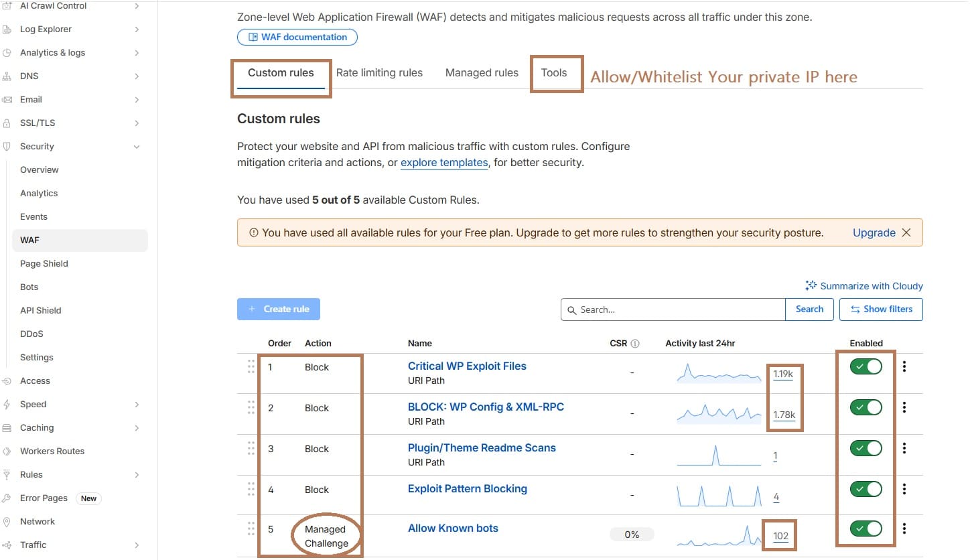The height and width of the screenshot is (560, 970).
Task: Open three-dot menu for Exploit Pattern Blocking rule
Action: (x=904, y=489)
